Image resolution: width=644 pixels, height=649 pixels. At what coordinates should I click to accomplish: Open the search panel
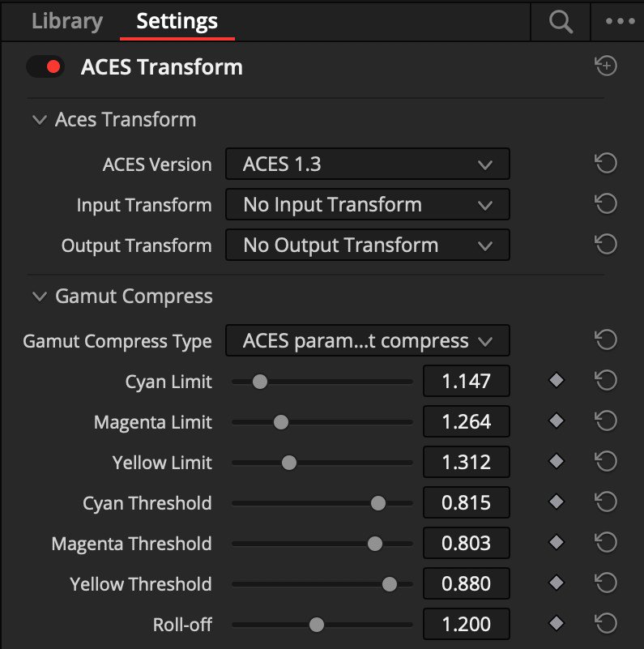pos(559,22)
